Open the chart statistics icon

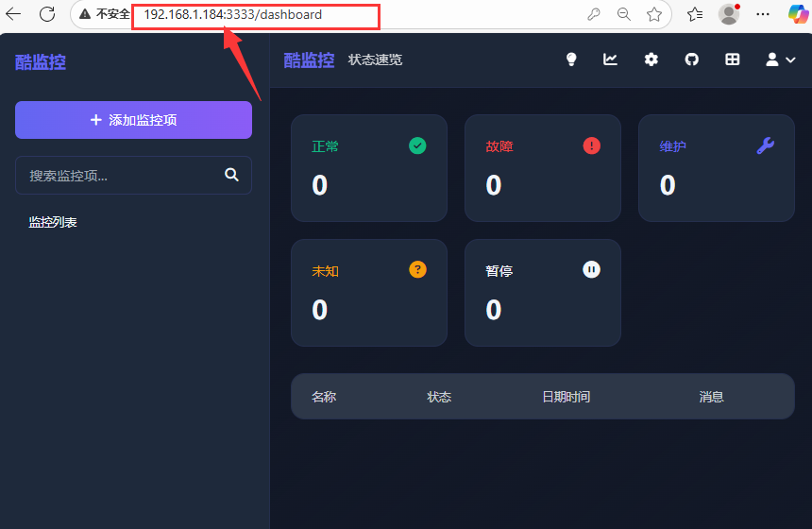click(610, 60)
